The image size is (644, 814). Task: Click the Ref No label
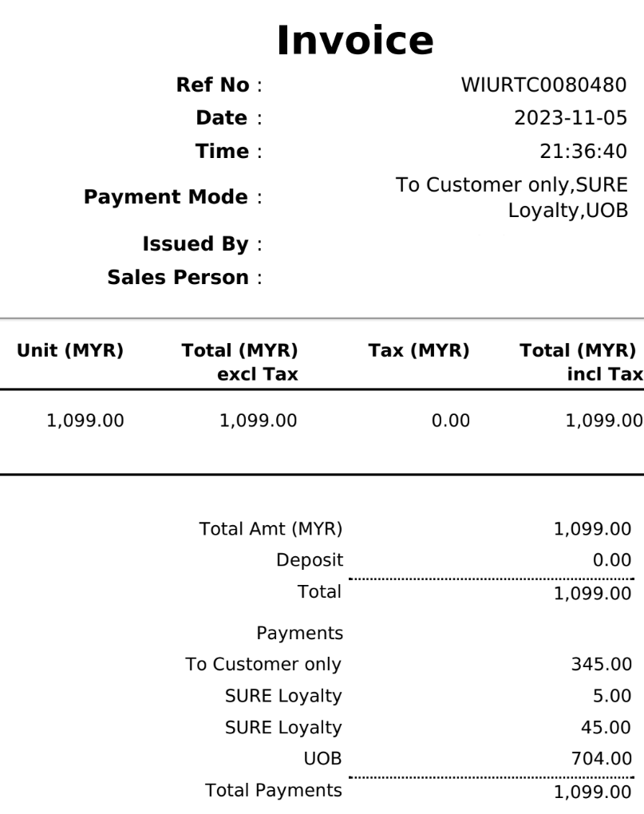pos(212,85)
